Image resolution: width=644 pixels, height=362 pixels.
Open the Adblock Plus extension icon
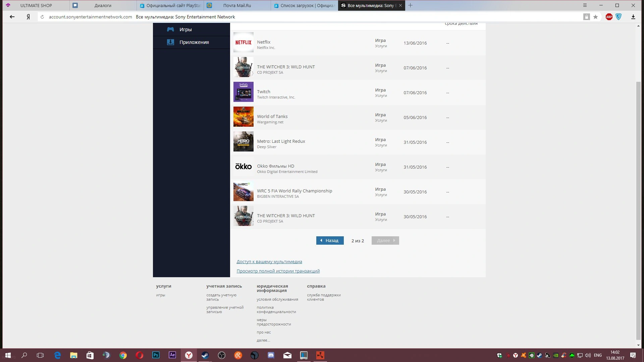click(609, 17)
